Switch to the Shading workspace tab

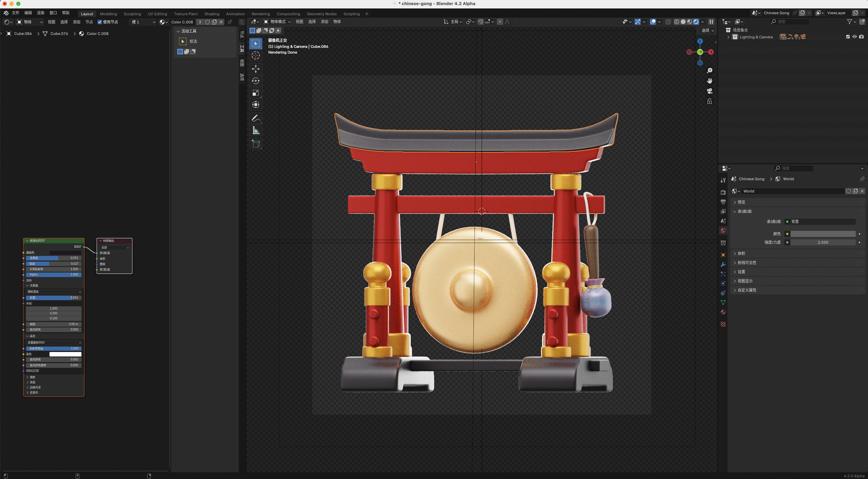212,14
